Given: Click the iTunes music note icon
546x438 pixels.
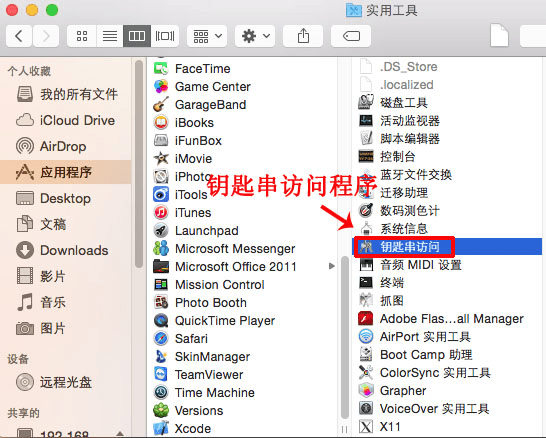Looking at the screenshot, I should [x=161, y=212].
